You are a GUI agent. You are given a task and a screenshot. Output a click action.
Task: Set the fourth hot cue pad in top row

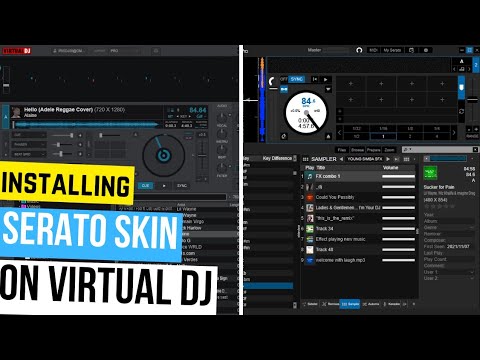pos(442,84)
